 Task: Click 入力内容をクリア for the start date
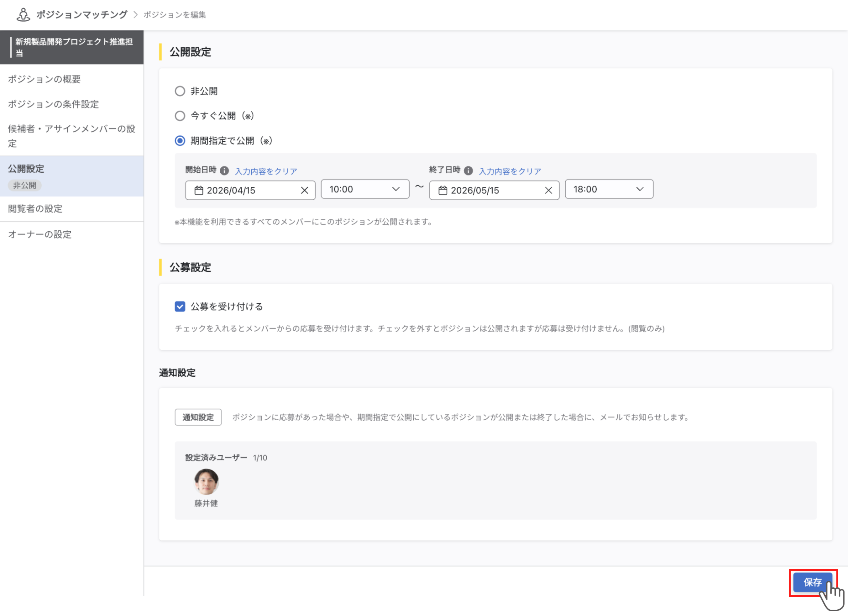pos(265,171)
